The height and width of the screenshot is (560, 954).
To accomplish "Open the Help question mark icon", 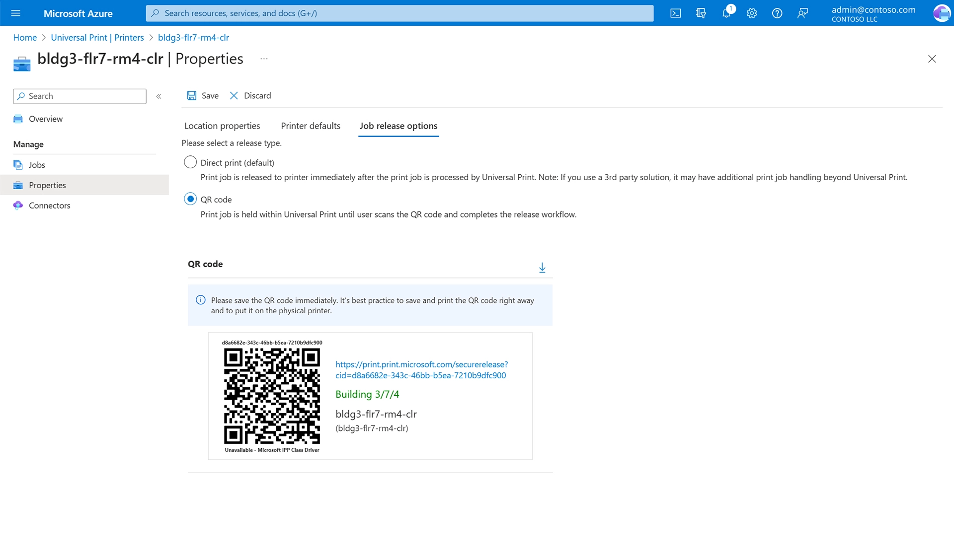I will click(777, 13).
